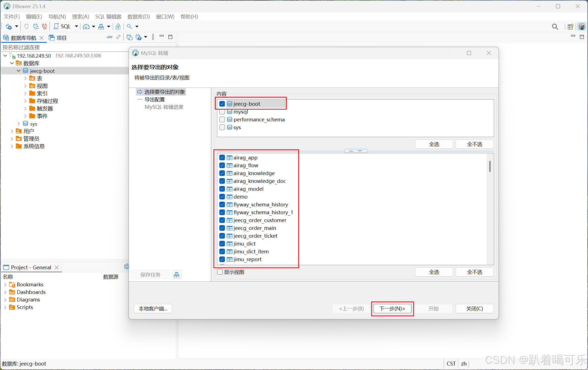Click the 本地客户端 button
The image size is (588, 370).
coord(153,308)
